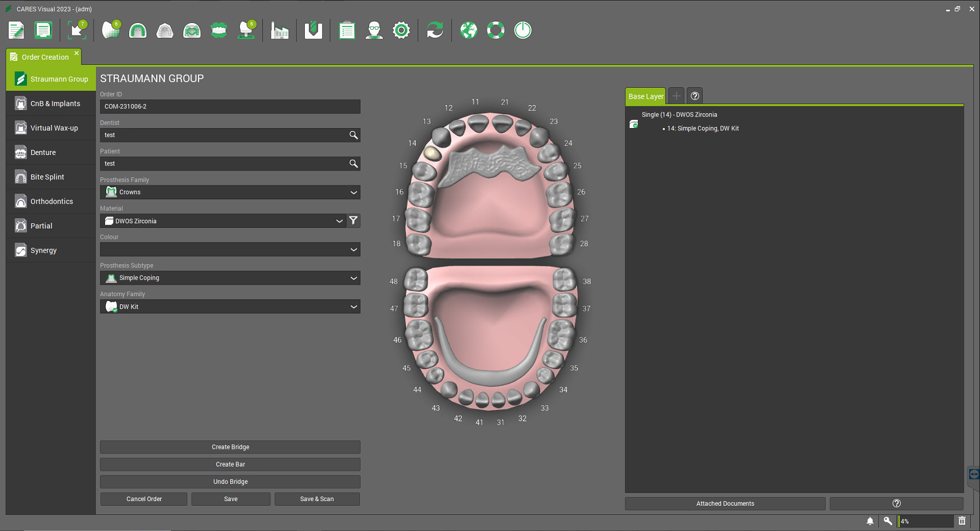Select tooth 14 on the dental chart
The height and width of the screenshot is (531, 980).
pos(432,153)
